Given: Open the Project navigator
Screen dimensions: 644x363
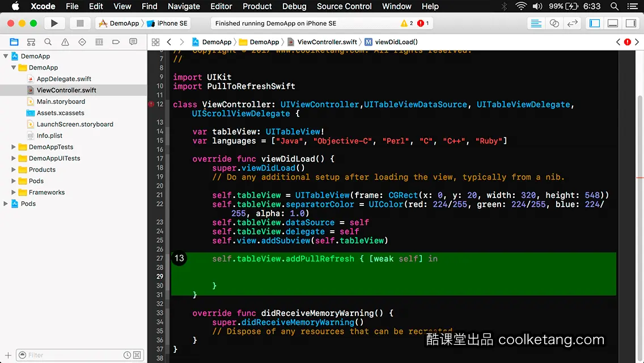Looking at the screenshot, I should [14, 42].
